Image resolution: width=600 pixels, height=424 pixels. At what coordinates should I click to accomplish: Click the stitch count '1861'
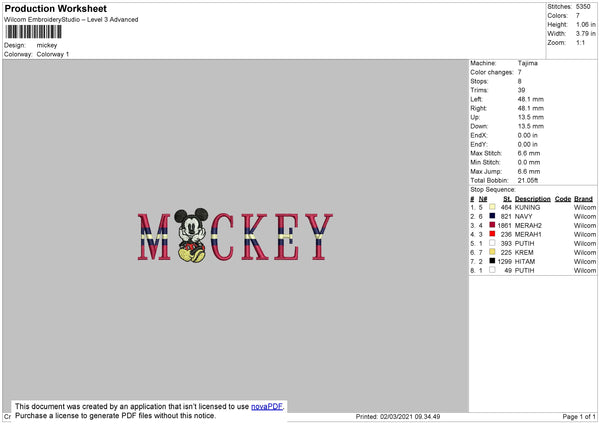pos(504,225)
